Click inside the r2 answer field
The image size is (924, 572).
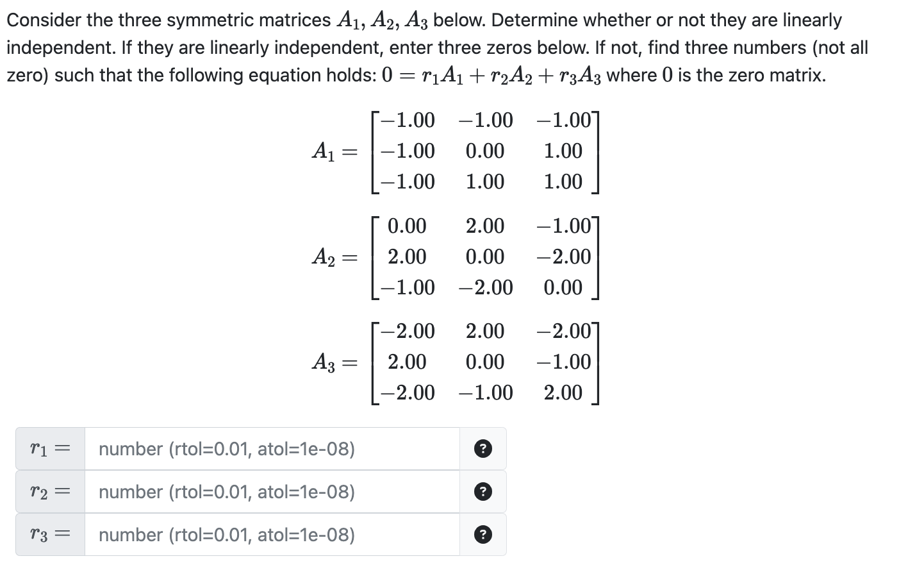tap(269, 491)
